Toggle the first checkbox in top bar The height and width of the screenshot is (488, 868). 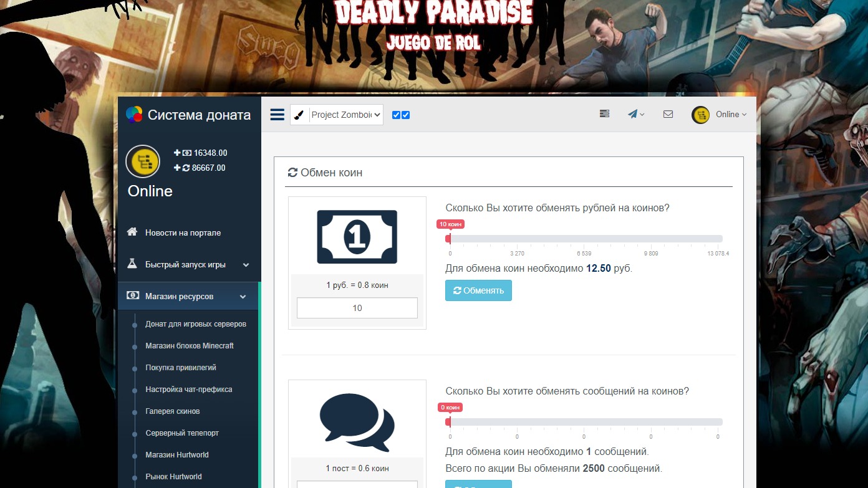tap(396, 115)
